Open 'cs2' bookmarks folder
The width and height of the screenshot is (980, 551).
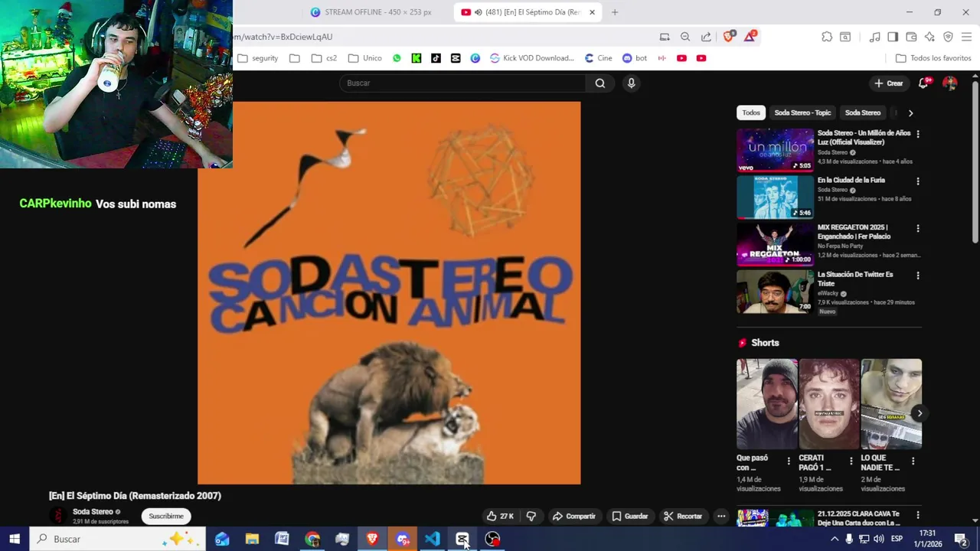click(324, 58)
